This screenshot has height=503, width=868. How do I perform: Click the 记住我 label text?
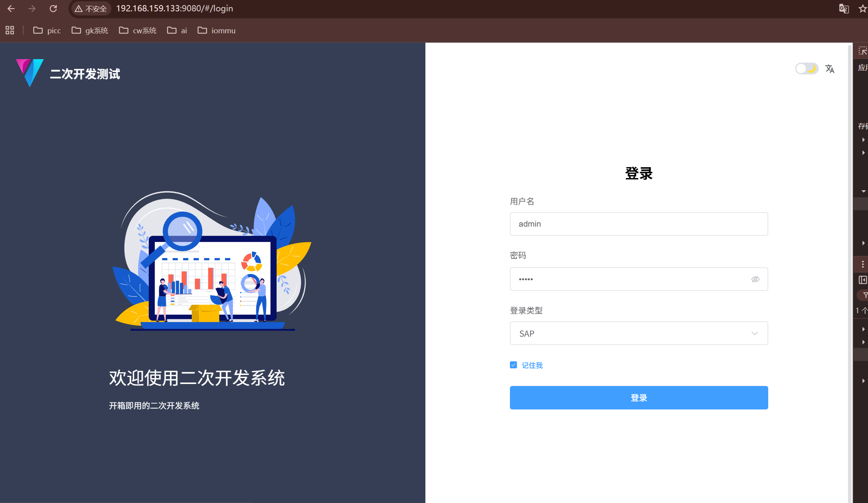[532, 365]
